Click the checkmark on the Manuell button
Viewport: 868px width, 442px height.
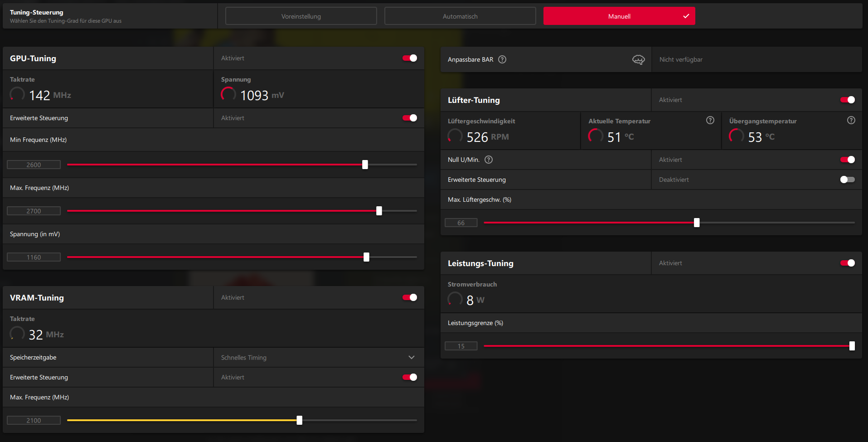[x=686, y=16]
